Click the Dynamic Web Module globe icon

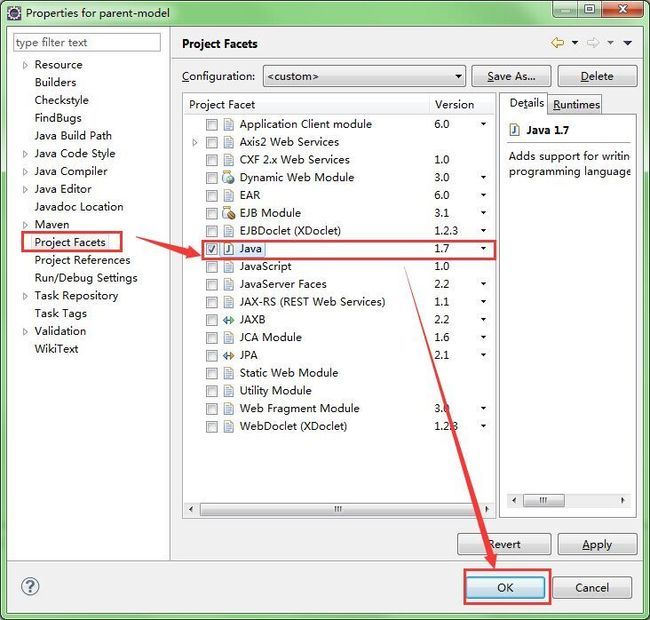pos(228,177)
